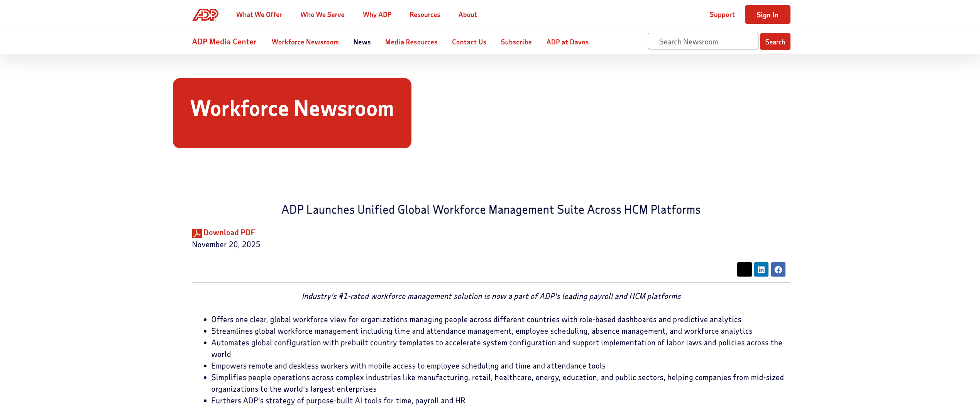Click the ADP logo
The width and height of the screenshot is (980, 411).
point(205,15)
